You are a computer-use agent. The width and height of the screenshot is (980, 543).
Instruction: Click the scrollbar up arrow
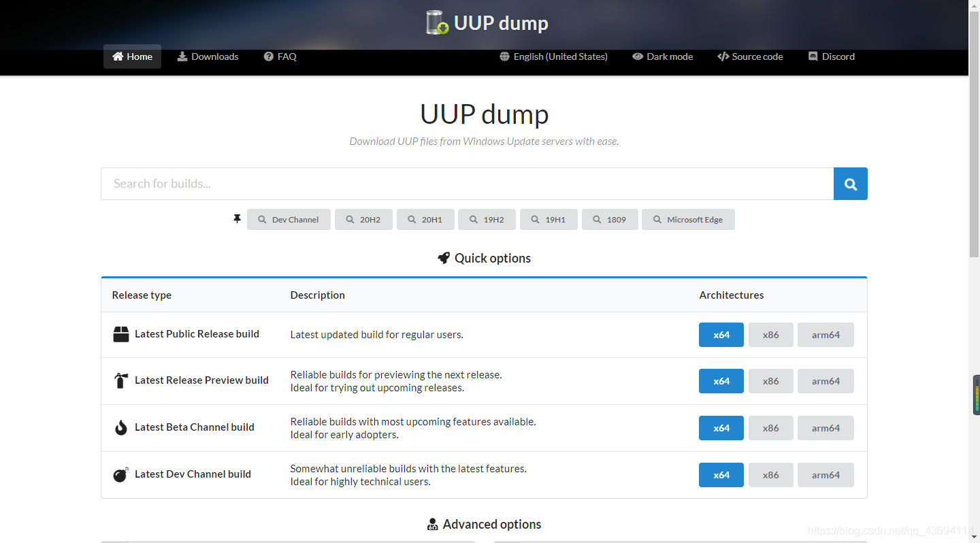point(974,5)
